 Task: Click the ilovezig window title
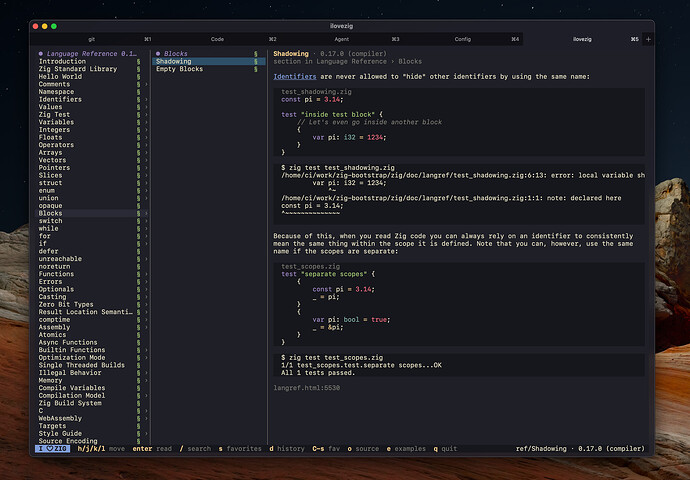click(x=341, y=26)
